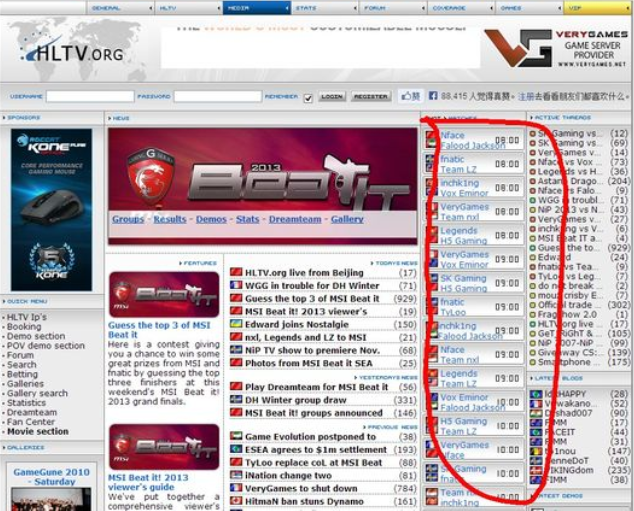The image size is (634, 511).
Task: Click flag icon beside NiP TV show news
Action: [236, 350]
